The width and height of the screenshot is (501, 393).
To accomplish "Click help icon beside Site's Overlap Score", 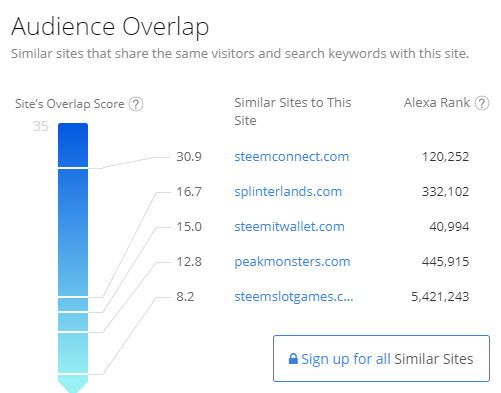I will (136, 104).
